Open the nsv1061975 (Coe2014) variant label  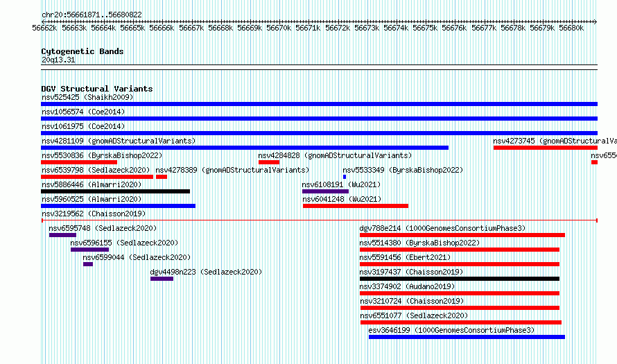click(x=83, y=126)
